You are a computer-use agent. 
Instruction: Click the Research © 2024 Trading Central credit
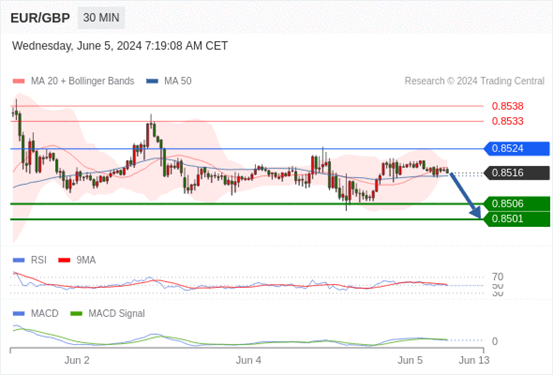click(x=474, y=81)
